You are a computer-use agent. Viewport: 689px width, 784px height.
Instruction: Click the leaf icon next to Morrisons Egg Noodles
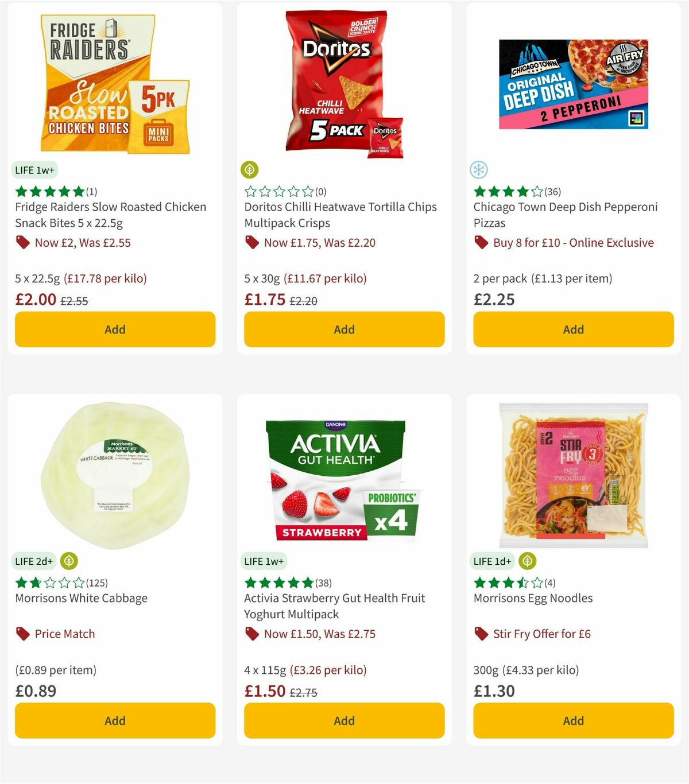pyautogui.click(x=526, y=561)
